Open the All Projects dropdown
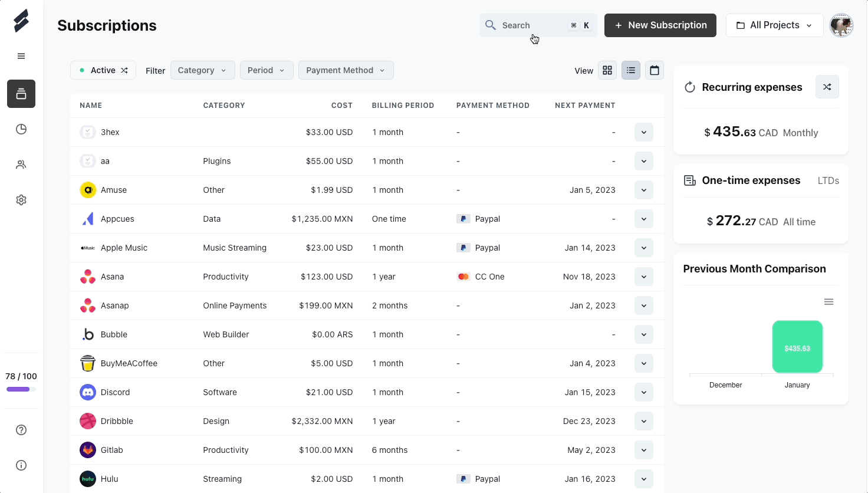 [774, 25]
